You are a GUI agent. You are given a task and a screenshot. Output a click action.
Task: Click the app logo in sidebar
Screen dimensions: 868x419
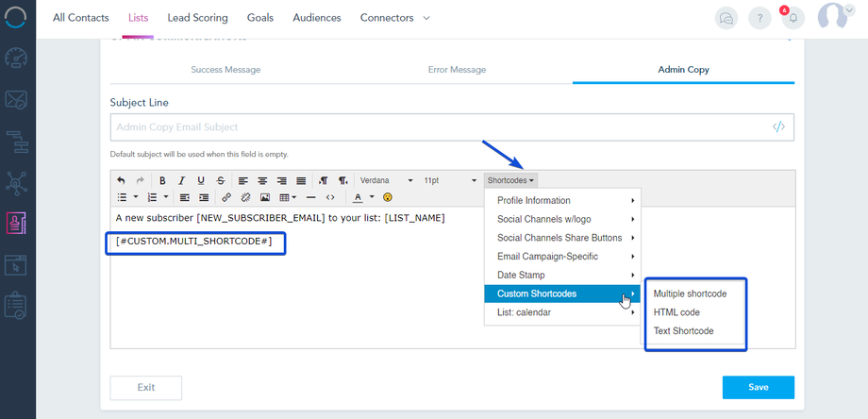point(15,17)
